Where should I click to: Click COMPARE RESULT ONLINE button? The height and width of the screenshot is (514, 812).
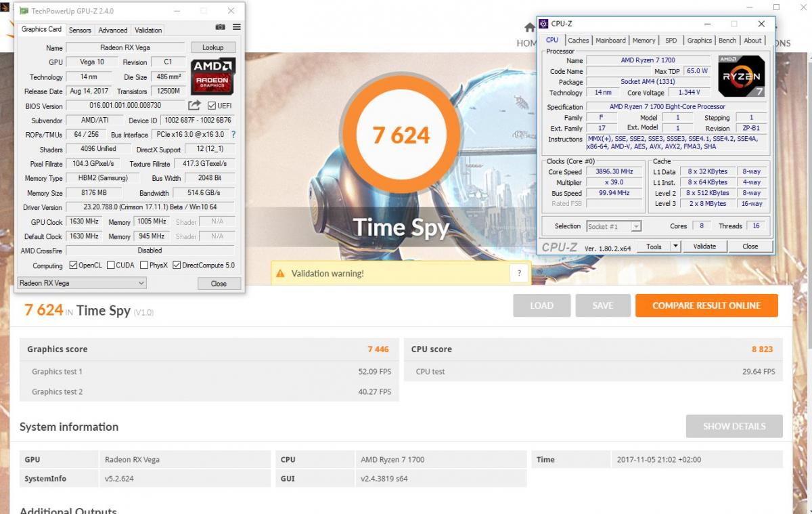[x=706, y=305]
